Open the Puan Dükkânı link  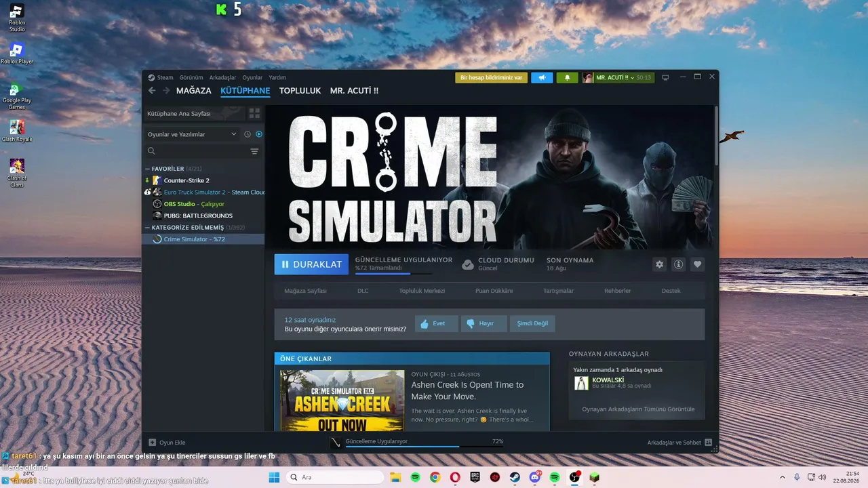tap(494, 291)
